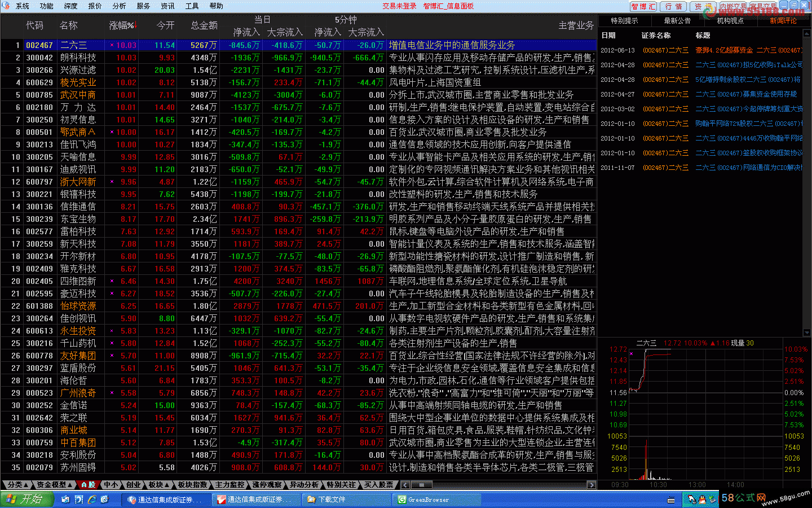Image resolution: width=812 pixels, height=508 pixels.
Task: Select stock row 601388 怡球资源
Action: [298, 306]
